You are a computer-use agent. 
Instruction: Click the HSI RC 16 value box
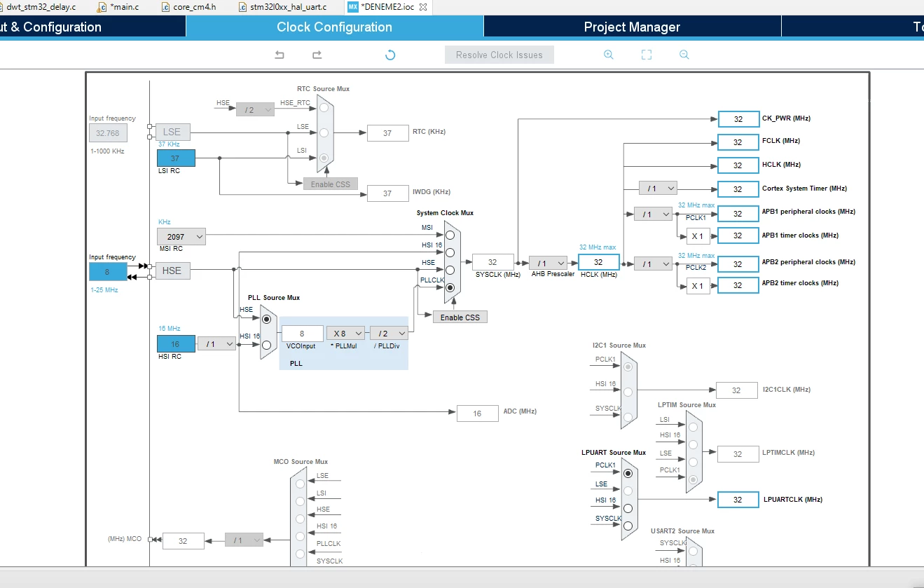click(176, 344)
